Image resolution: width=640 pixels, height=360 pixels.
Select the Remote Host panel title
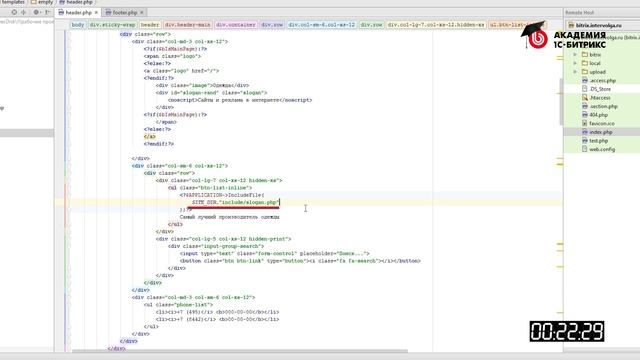point(580,13)
